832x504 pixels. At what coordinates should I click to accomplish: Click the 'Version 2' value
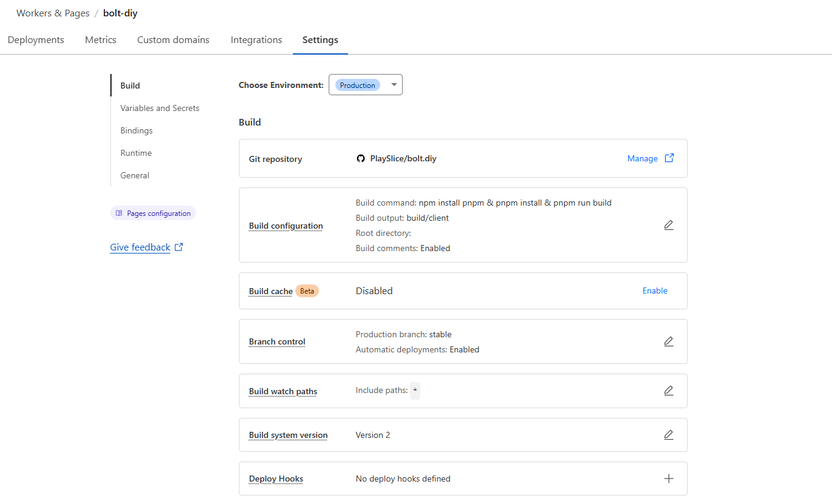click(x=373, y=435)
